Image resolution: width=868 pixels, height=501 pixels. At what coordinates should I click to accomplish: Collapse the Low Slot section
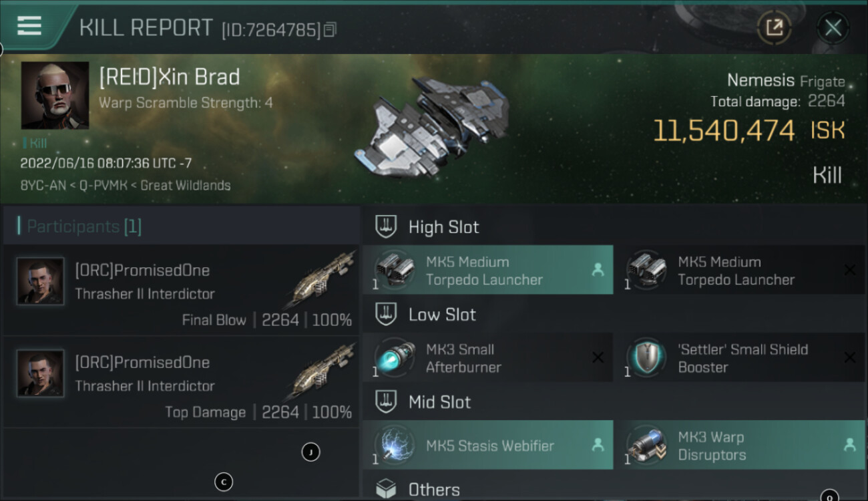[442, 315]
